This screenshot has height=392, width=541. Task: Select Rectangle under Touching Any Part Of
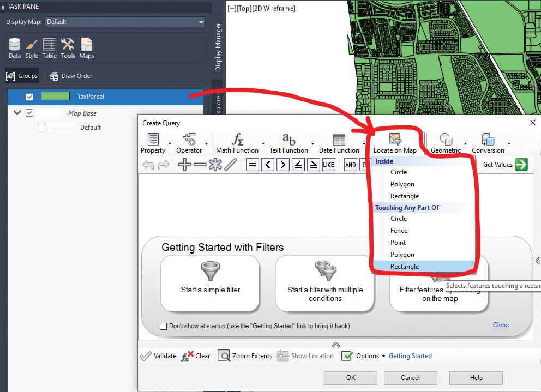click(x=423, y=267)
